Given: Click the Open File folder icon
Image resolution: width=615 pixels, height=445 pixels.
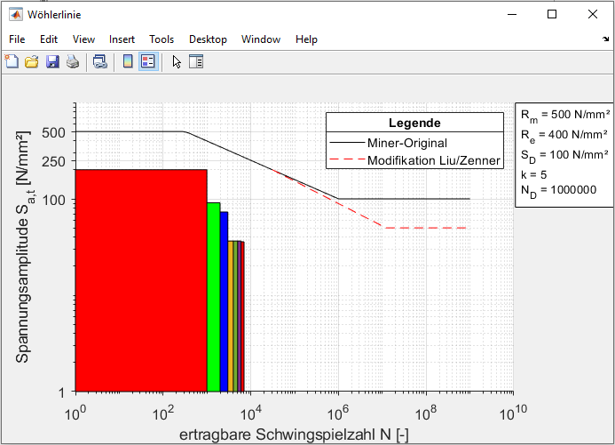Looking at the screenshot, I should click(x=32, y=62).
